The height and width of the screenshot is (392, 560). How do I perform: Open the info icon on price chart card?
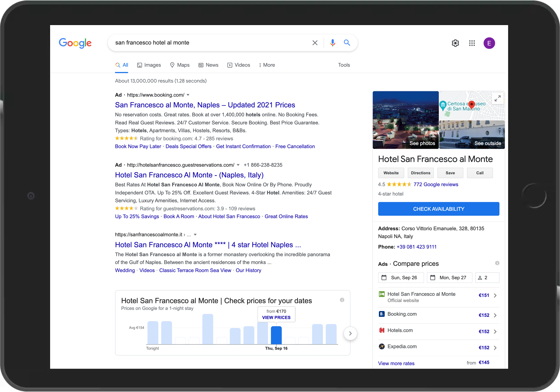[x=342, y=300]
